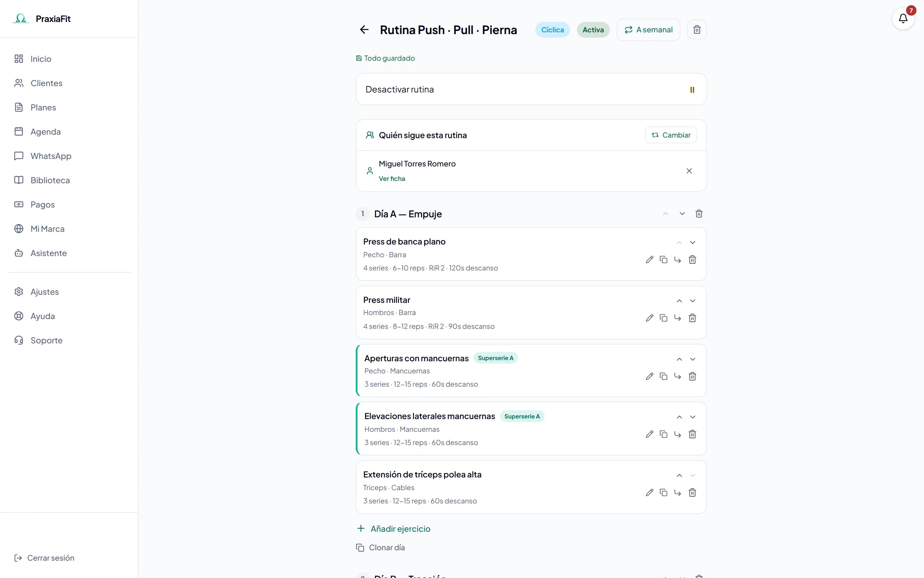Click Añadir ejercicio
Viewport: 924px width, 578px height.
394,529
